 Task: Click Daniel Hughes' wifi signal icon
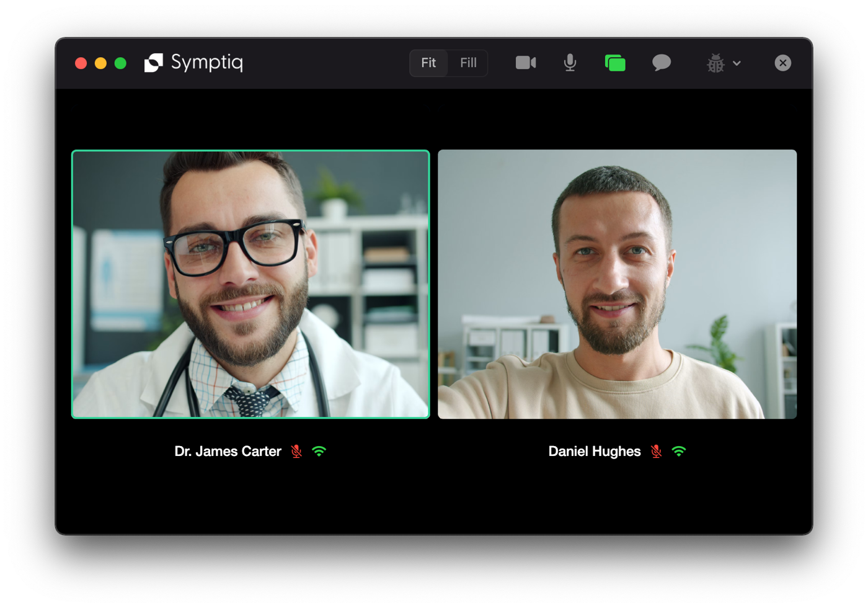pyautogui.click(x=679, y=451)
